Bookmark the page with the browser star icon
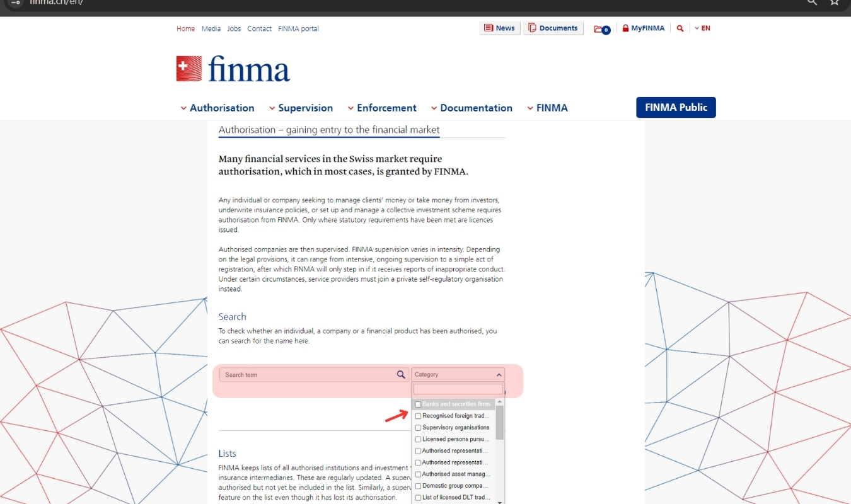The width and height of the screenshot is (851, 504). tap(835, 3)
